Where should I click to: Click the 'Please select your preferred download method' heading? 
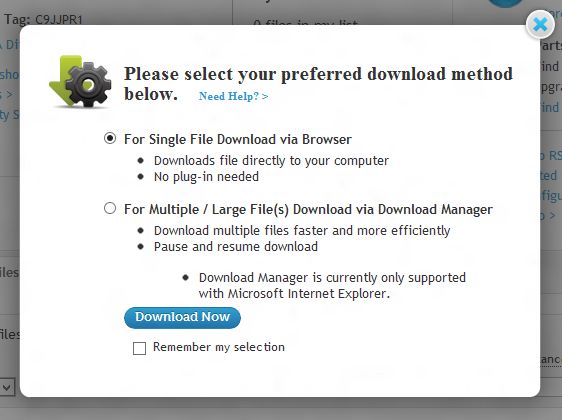tap(318, 84)
